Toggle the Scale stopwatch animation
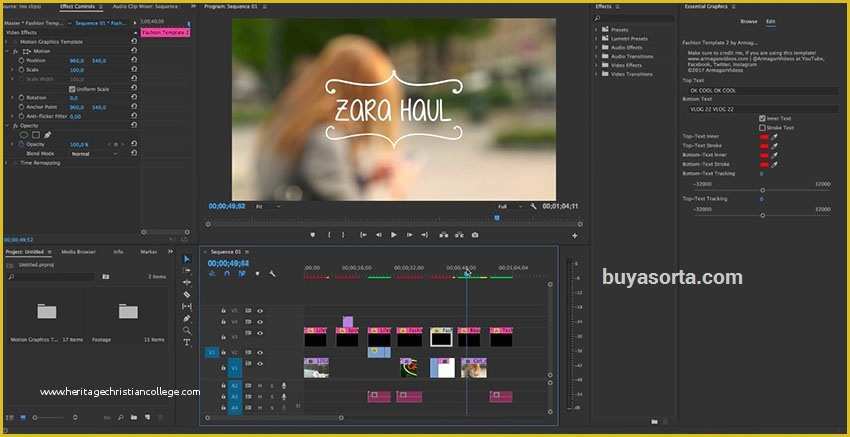850x437 pixels. point(22,70)
